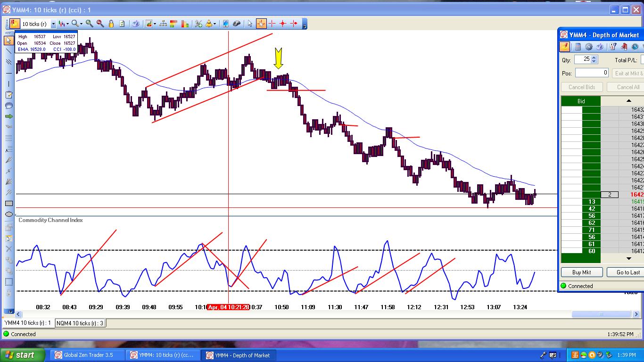Open the calculator icon in Depth of Market
This screenshot has width=644, height=362.
point(578,47)
